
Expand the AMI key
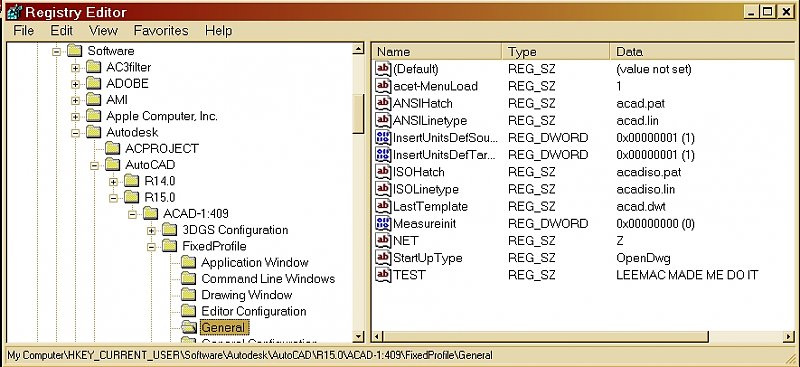tap(76, 100)
